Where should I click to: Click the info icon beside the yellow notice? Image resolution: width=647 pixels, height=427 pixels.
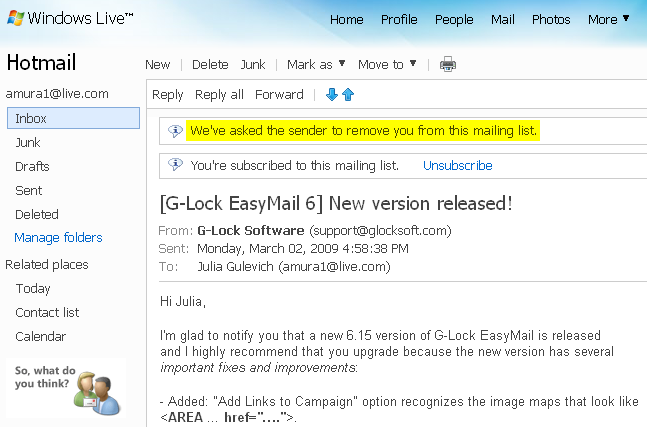pyautogui.click(x=175, y=131)
